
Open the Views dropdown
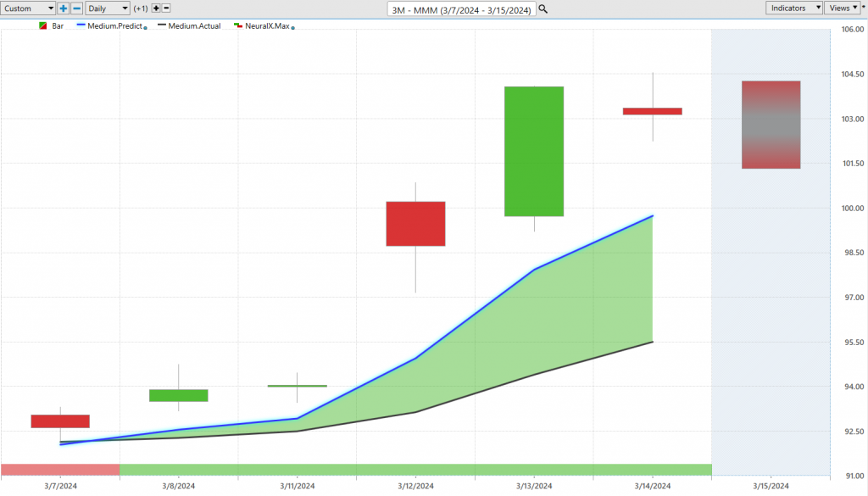843,8
